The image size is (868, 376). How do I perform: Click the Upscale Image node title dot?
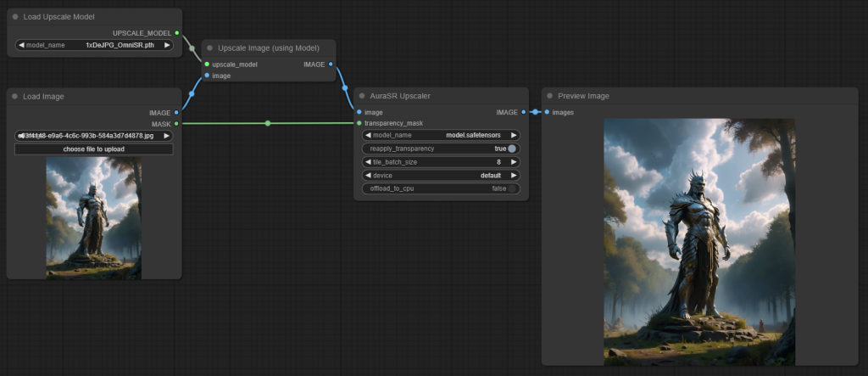210,48
